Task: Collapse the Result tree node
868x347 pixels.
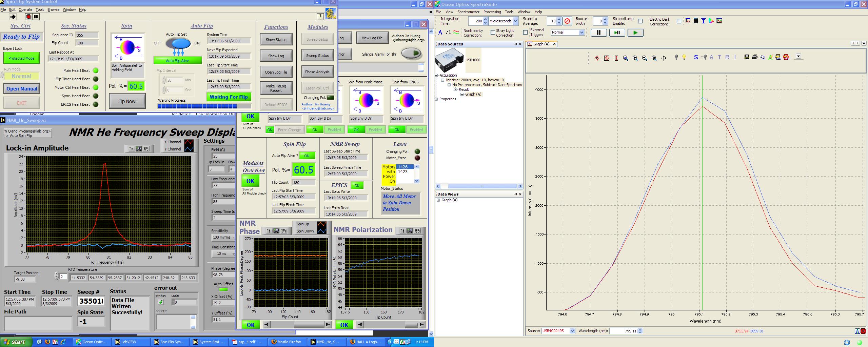Action: pos(456,89)
